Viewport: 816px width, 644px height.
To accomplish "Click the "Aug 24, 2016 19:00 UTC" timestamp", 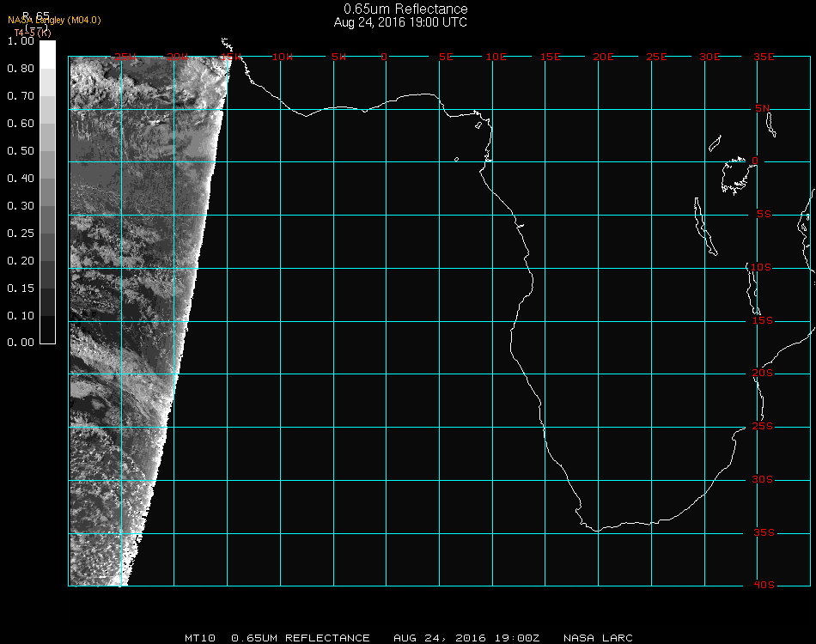I will [400, 22].
